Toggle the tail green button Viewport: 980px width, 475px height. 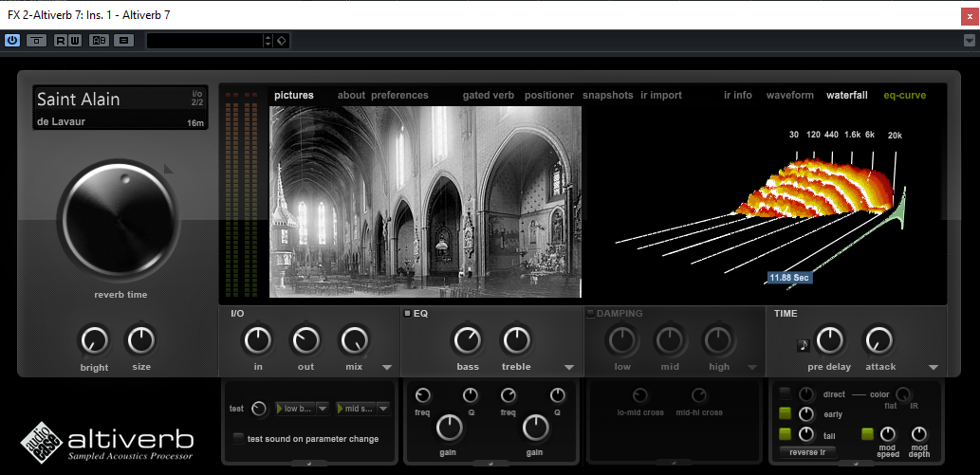[785, 433]
